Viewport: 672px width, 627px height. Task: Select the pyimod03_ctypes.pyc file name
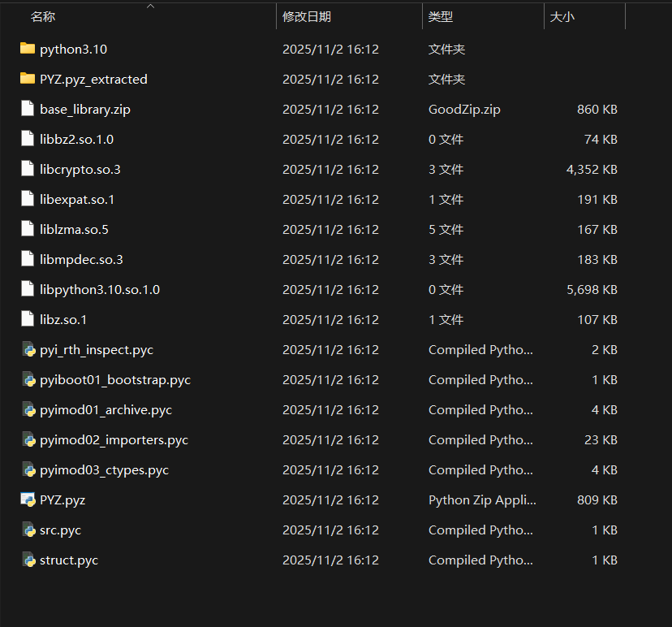[x=104, y=469]
